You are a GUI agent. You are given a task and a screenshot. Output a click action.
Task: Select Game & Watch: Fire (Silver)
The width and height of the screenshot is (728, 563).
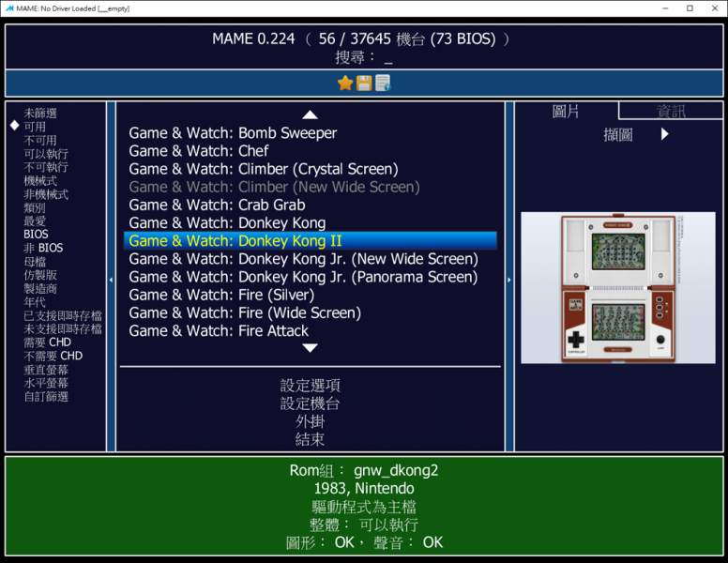311,295
